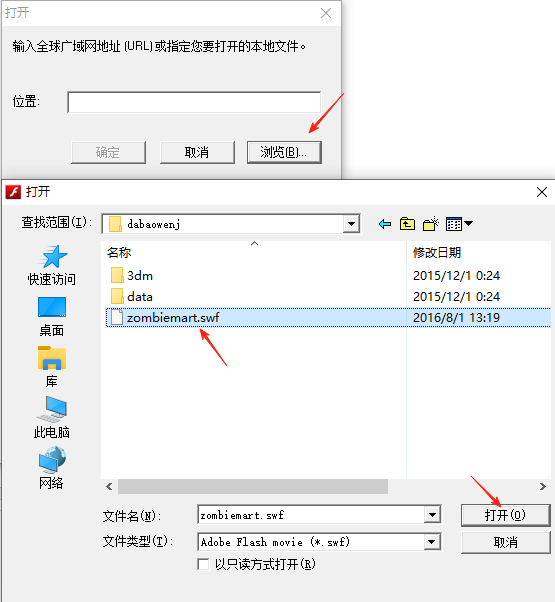
Task: Expand the Adobe Flash movie file type dropdown
Action: (x=431, y=542)
